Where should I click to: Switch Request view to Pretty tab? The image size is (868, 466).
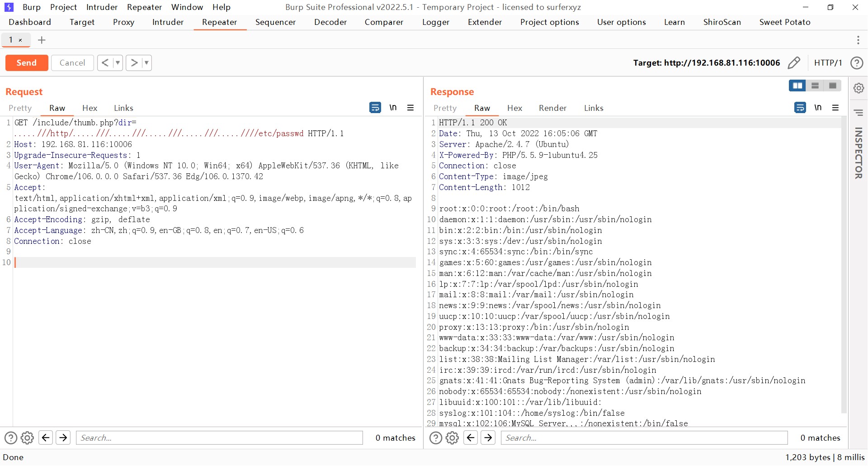pyautogui.click(x=20, y=108)
